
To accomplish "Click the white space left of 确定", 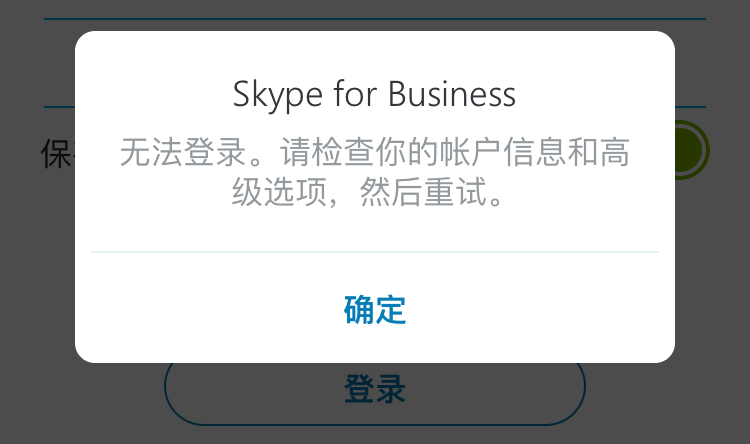I will click(x=200, y=309).
